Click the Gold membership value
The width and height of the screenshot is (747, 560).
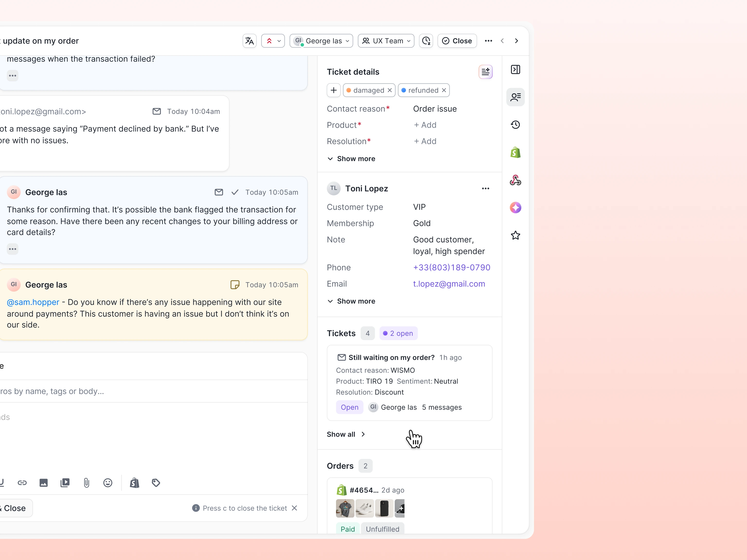click(x=422, y=223)
